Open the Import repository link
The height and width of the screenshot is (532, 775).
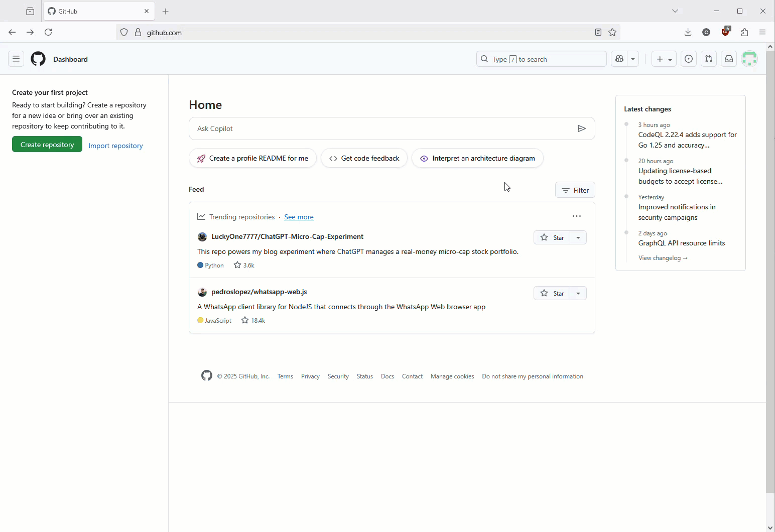115,146
